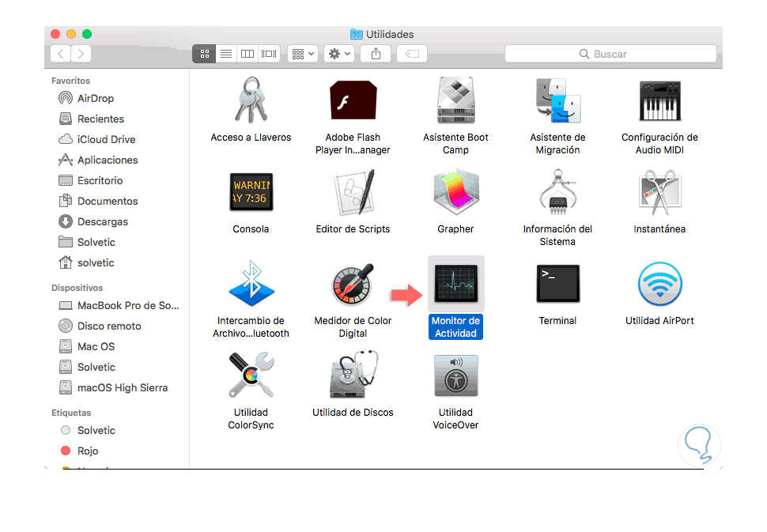Image resolution: width=767 pixels, height=532 pixels.
Task: Open the item arrangement dropdown
Action: pos(303,54)
